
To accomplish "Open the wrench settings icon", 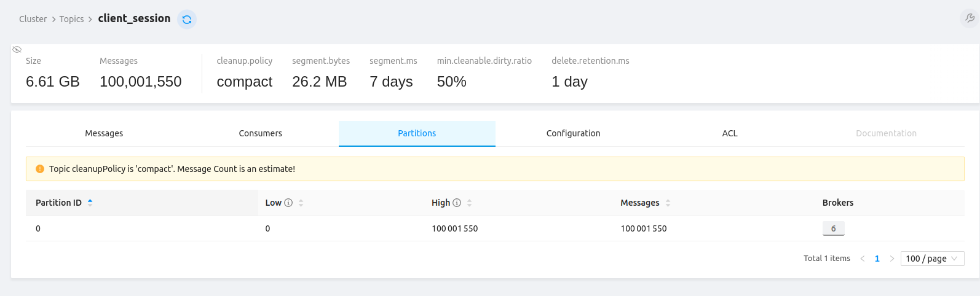I will (x=970, y=18).
